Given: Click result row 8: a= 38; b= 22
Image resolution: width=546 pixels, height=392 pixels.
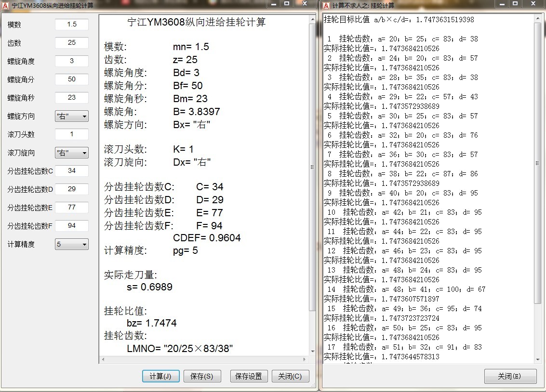Looking at the screenshot, I should (403, 173).
